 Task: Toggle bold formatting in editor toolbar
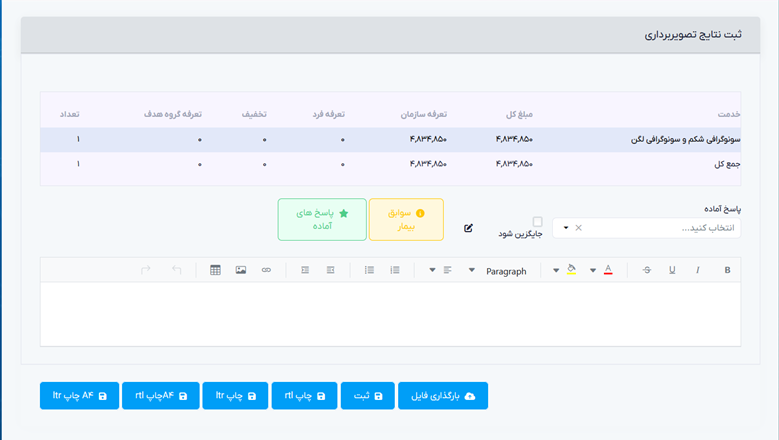coord(727,270)
